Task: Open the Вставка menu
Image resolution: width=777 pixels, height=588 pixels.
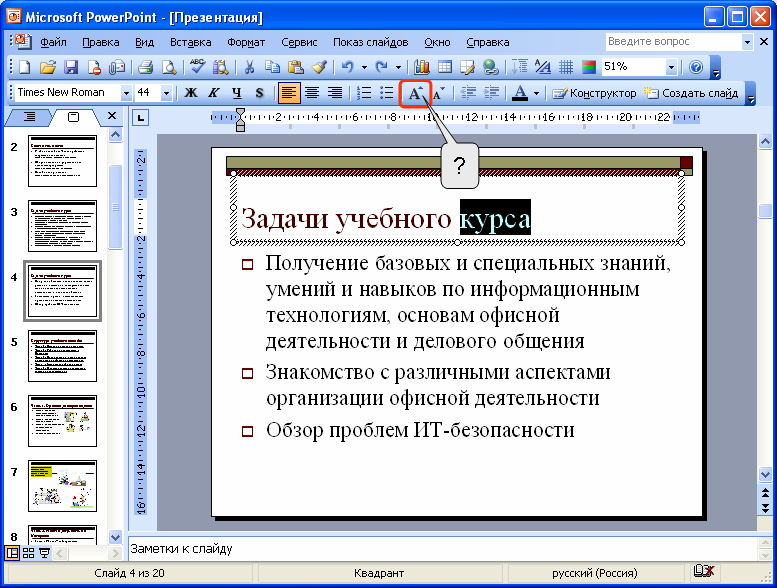Action: click(190, 43)
